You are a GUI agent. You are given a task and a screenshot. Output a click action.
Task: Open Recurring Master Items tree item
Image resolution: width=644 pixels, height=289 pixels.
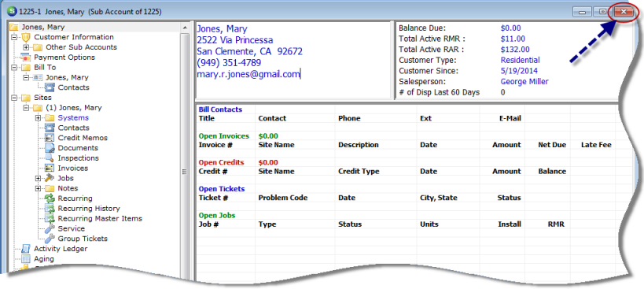click(x=100, y=219)
